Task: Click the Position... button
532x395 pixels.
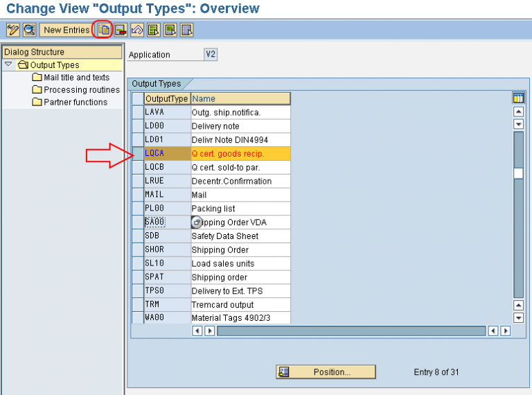Action: pos(326,372)
